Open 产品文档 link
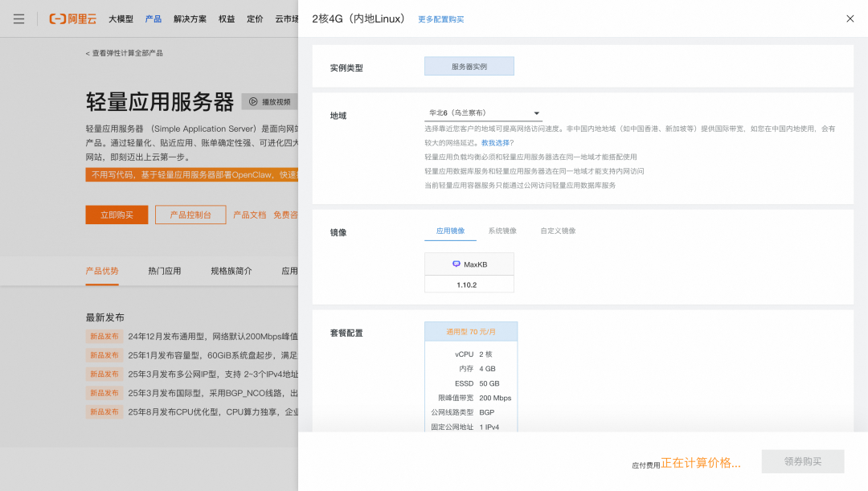Image resolution: width=868 pixels, height=491 pixels. coord(250,215)
